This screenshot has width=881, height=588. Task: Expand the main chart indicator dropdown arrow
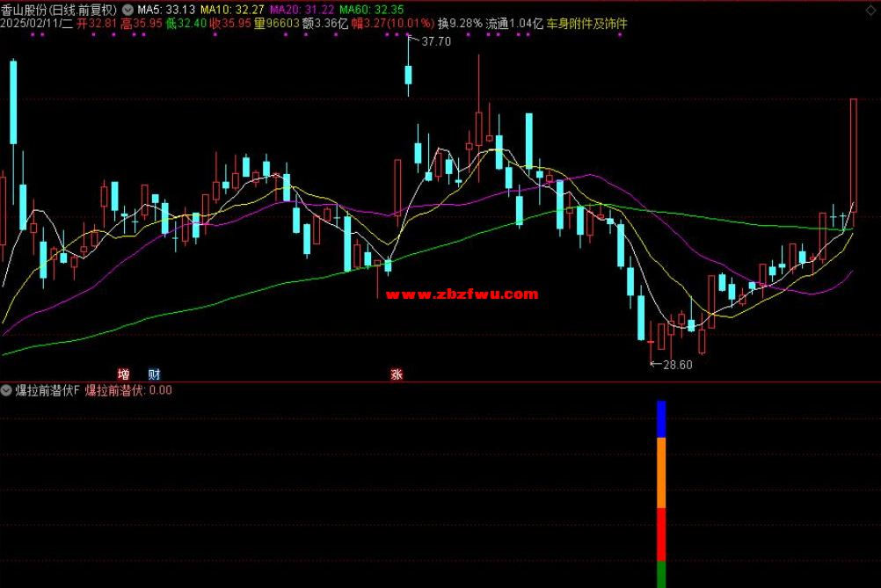coord(127,9)
